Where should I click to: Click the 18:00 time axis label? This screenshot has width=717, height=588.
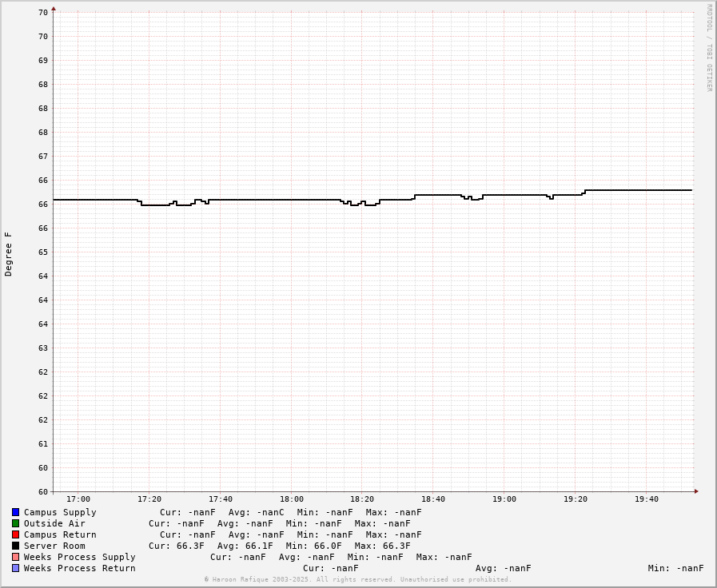[292, 499]
